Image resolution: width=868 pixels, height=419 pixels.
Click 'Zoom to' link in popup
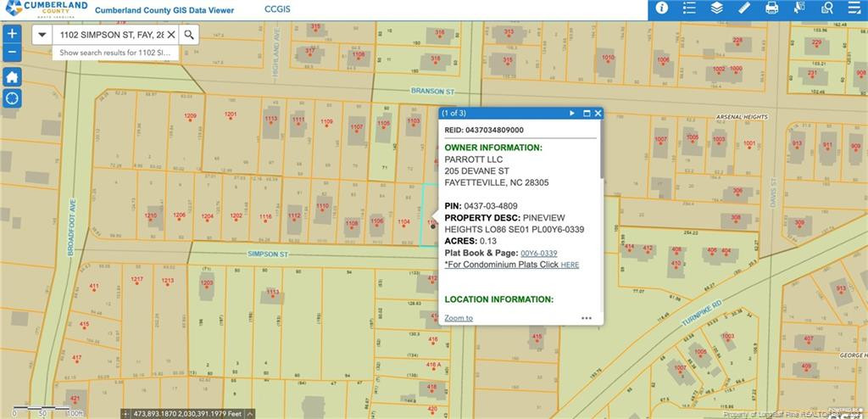(459, 318)
